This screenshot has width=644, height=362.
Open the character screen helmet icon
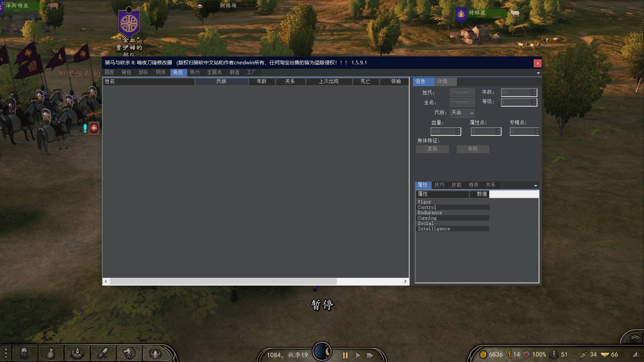[24, 353]
